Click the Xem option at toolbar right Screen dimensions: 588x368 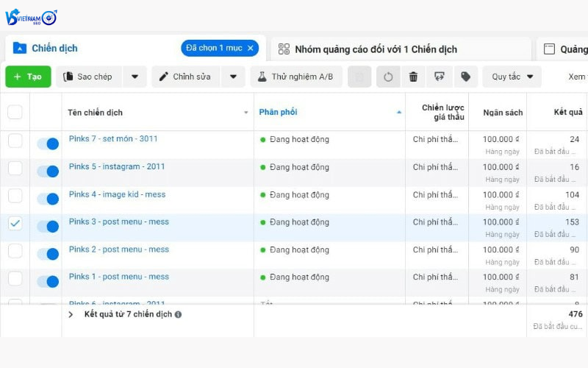point(578,77)
